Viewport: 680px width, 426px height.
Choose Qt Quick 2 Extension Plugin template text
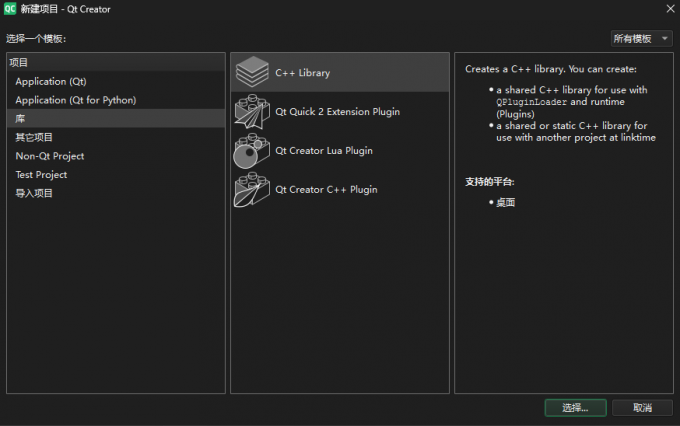(338, 112)
